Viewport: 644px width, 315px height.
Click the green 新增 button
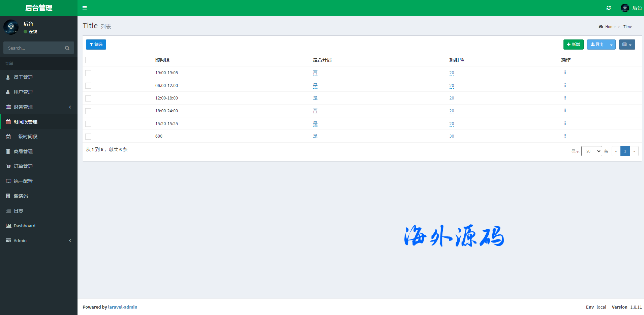tap(573, 45)
